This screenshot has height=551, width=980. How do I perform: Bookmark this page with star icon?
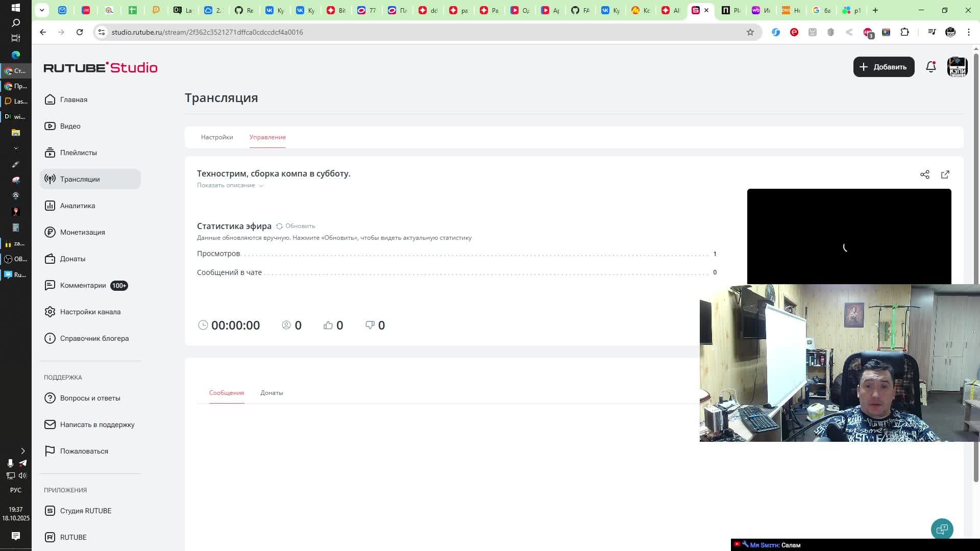pyautogui.click(x=750, y=32)
